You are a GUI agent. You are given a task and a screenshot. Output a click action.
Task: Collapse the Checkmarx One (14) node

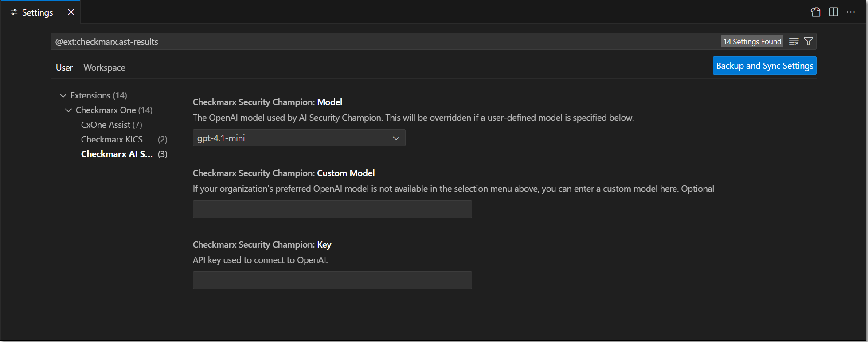(68, 110)
